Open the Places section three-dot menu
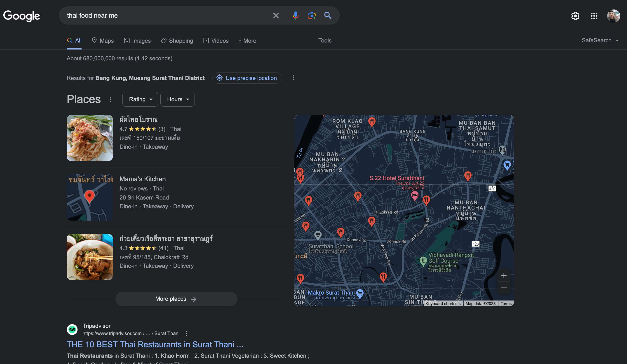The image size is (627, 364). click(x=110, y=99)
